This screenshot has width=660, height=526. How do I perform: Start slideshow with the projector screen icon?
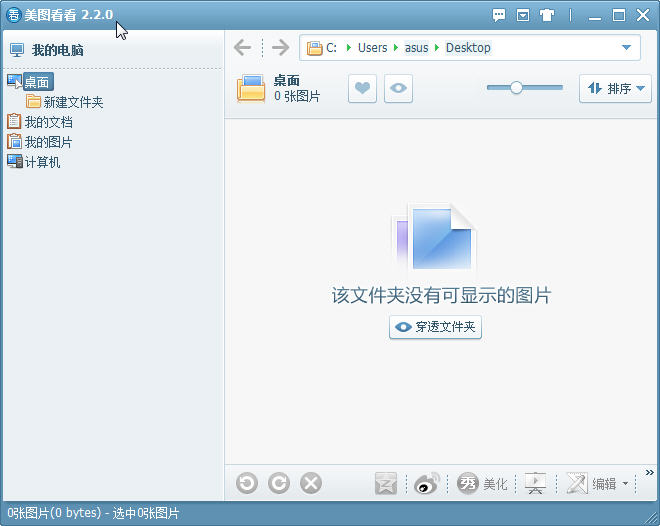click(535, 484)
